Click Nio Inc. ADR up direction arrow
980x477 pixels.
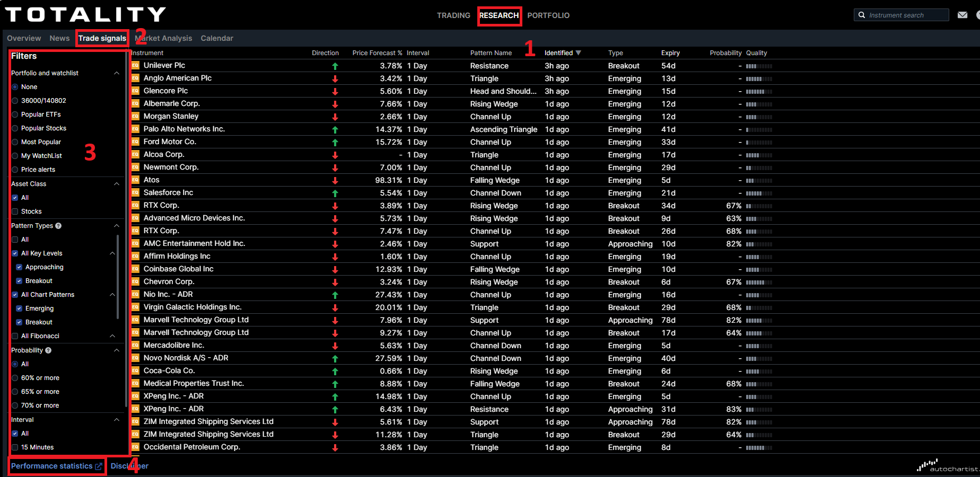[x=335, y=295]
